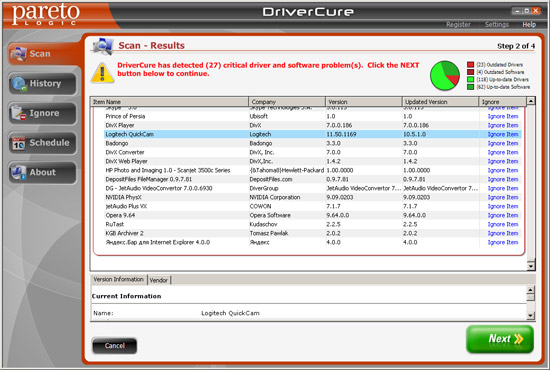Image resolution: width=550 pixels, height=370 pixels.
Task: Click the Cancel button
Action: pyautogui.click(x=114, y=346)
